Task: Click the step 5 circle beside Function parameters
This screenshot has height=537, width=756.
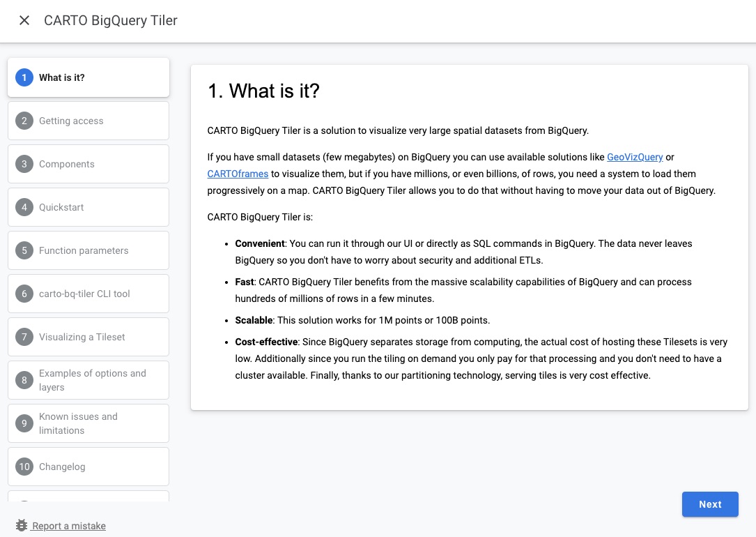Action: click(x=24, y=250)
